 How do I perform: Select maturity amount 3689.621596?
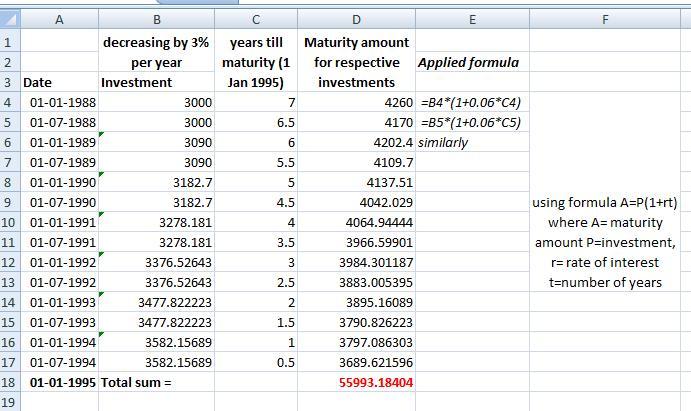[357, 362]
